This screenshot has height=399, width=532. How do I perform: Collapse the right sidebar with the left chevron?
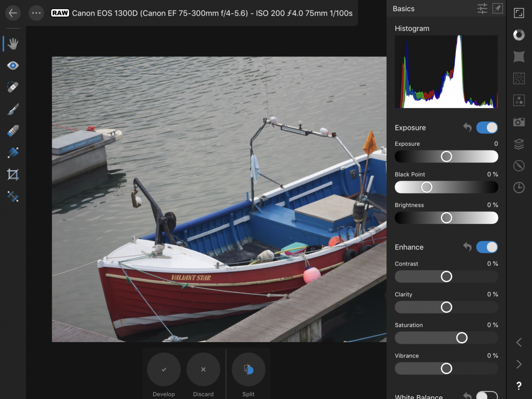[519, 343]
